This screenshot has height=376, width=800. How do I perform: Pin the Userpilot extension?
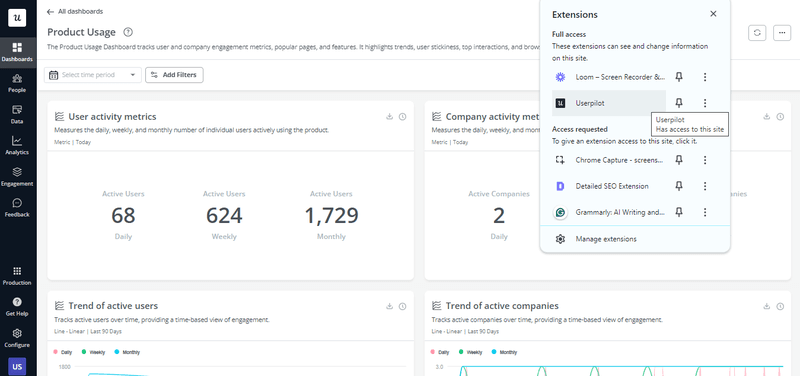point(679,103)
